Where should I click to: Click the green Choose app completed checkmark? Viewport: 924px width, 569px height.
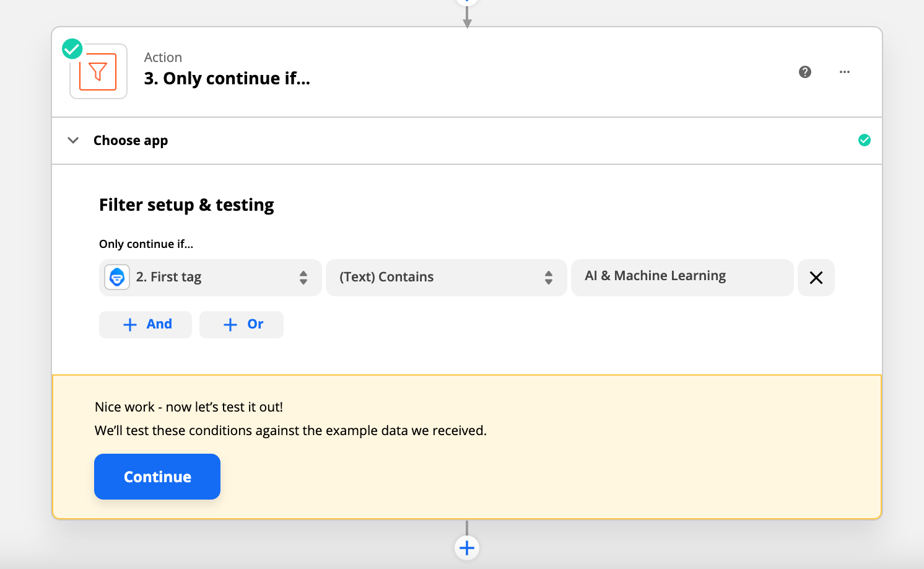[865, 140]
